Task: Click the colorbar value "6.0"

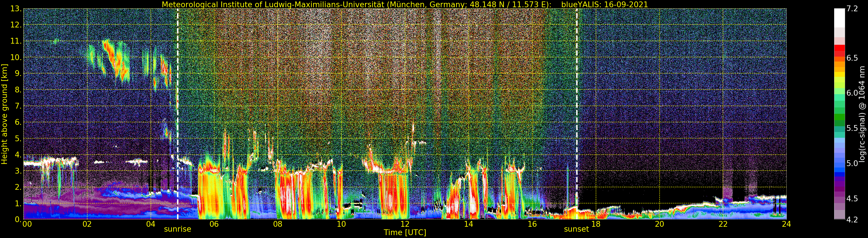Action: click(x=852, y=93)
